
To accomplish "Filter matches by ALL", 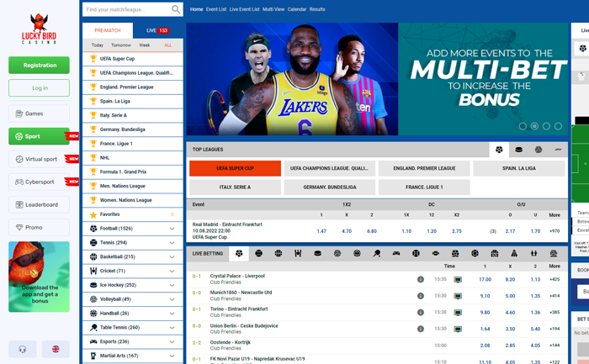I will (168, 45).
